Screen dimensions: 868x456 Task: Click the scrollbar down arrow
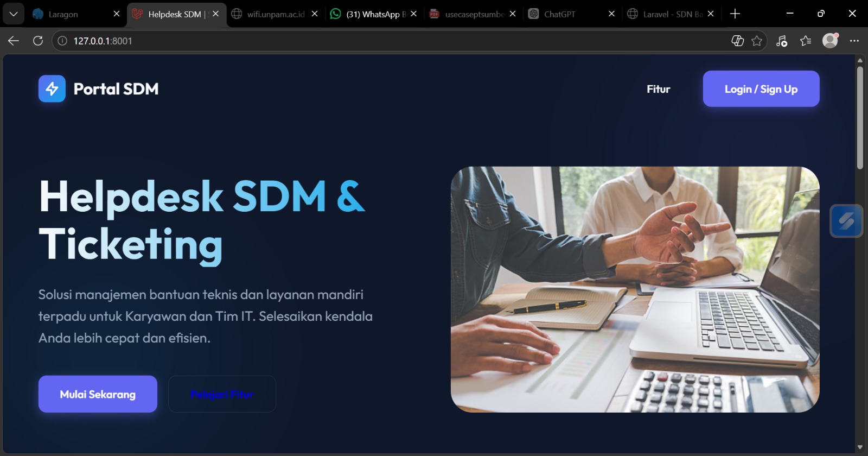click(860, 447)
